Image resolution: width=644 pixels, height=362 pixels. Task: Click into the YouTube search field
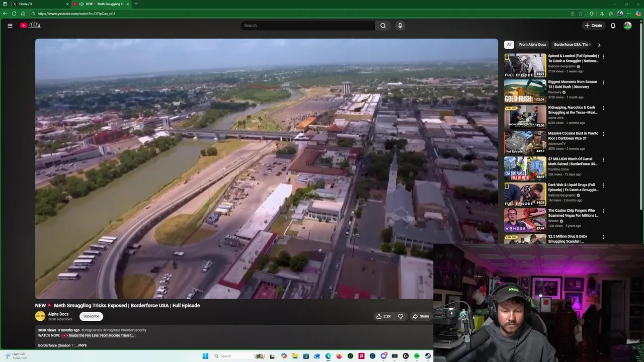(x=307, y=25)
